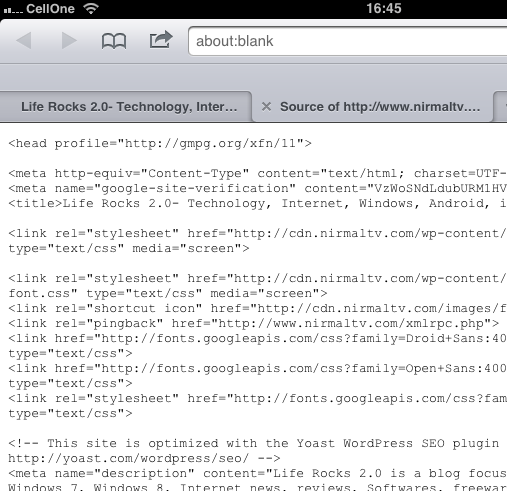Tap the Wi-Fi status icon
The image size is (507, 491).
(x=91, y=8)
